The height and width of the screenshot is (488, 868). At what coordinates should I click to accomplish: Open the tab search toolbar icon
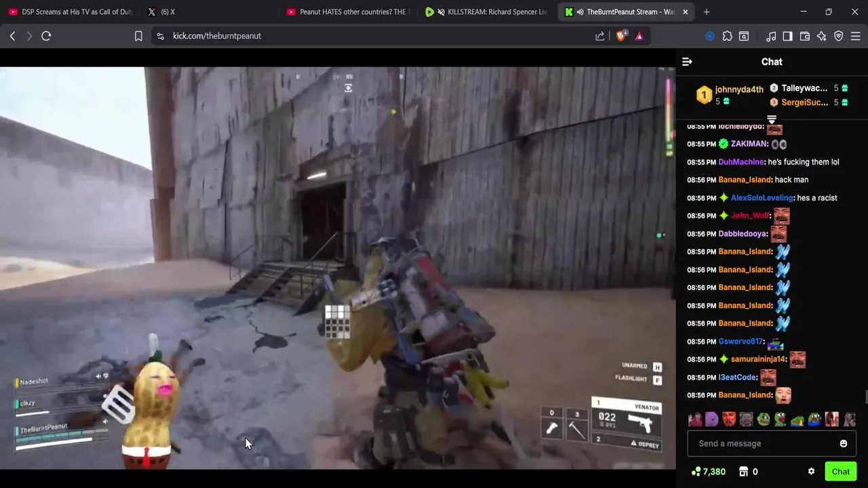coord(744,36)
